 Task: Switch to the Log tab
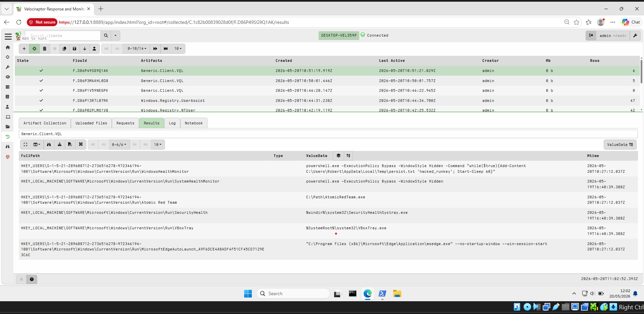pos(172,123)
